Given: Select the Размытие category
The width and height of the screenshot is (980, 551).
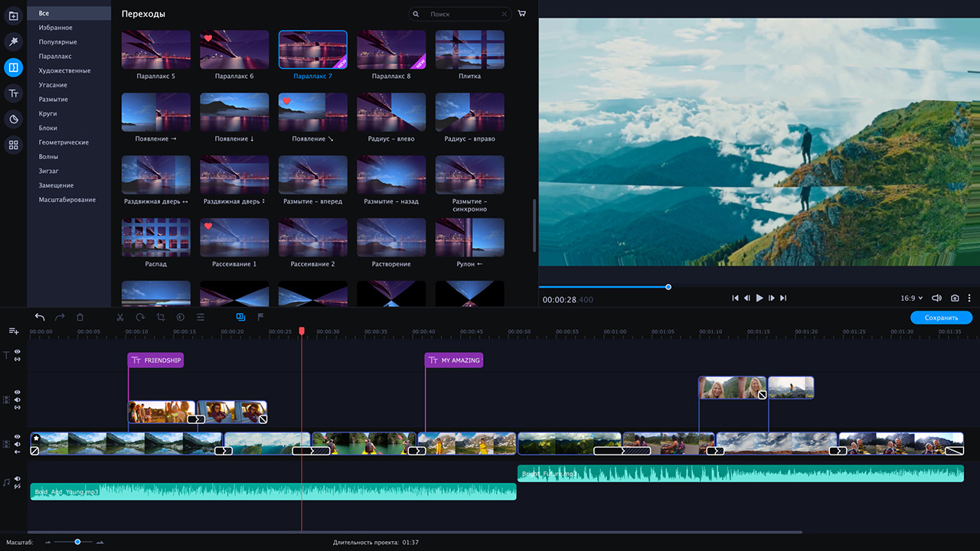Looking at the screenshot, I should [x=54, y=99].
